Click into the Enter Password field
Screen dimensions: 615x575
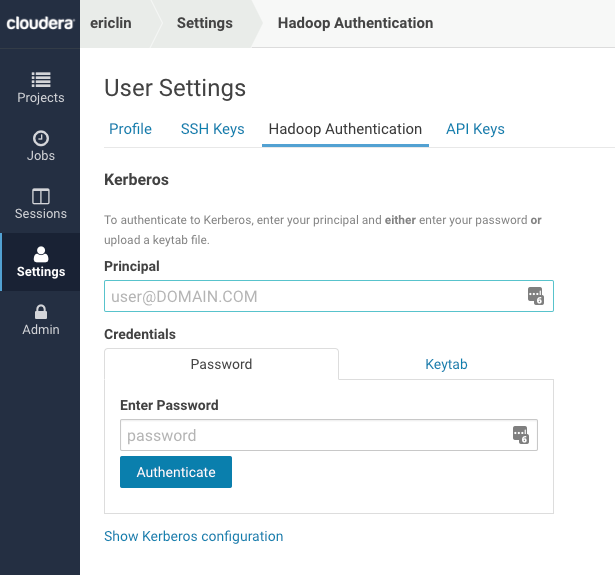(315, 435)
